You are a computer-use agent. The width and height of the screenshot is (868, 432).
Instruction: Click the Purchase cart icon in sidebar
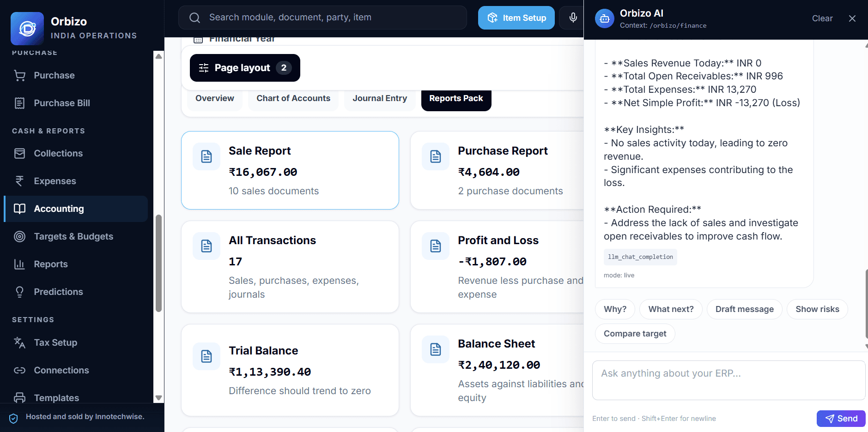pyautogui.click(x=19, y=75)
